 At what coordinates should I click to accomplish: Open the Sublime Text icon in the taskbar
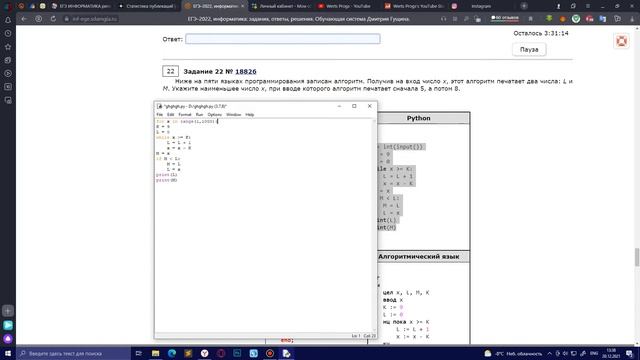coord(188,353)
